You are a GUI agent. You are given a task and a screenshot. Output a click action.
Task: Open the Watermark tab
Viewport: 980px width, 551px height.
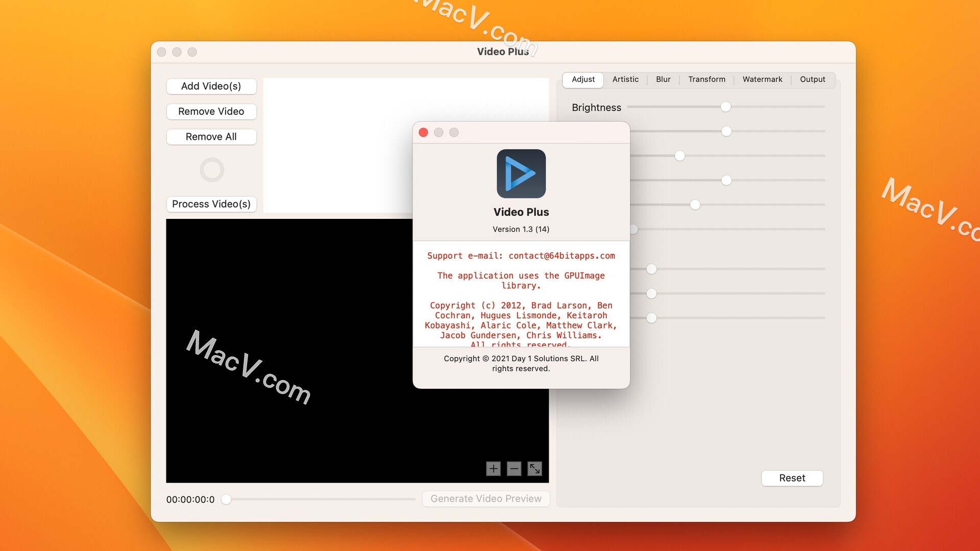(x=762, y=80)
